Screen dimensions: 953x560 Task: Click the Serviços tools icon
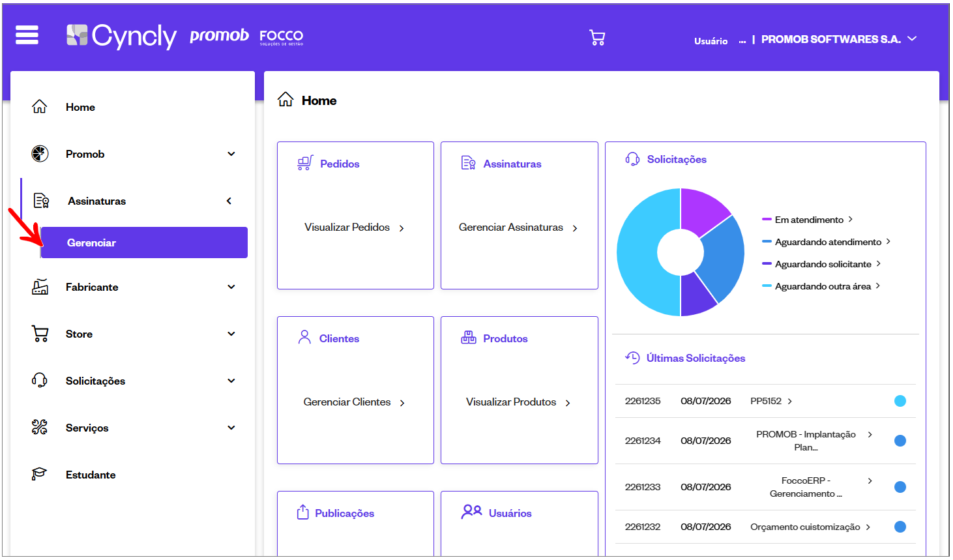[x=40, y=428]
